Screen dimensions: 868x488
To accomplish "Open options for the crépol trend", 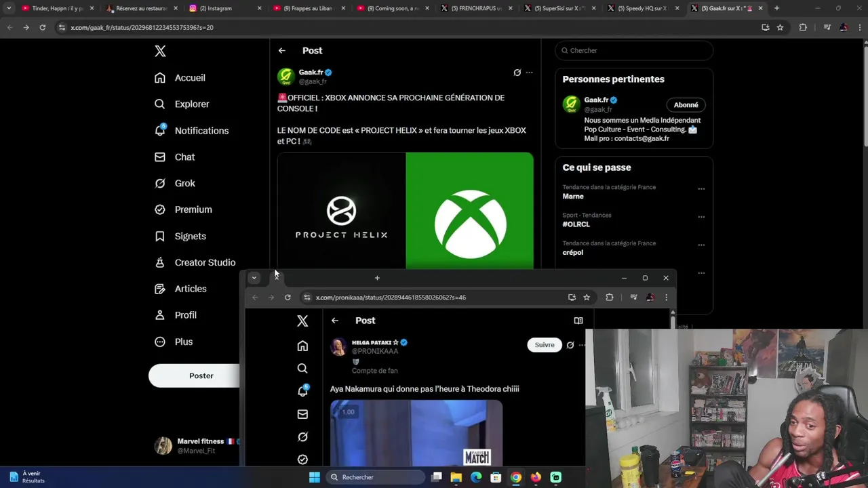I will (x=701, y=245).
